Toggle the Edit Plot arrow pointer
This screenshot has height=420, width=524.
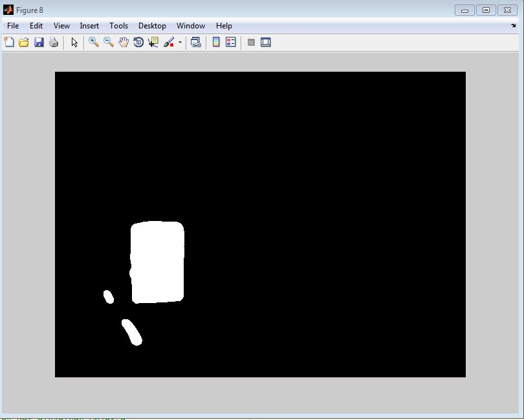pyautogui.click(x=74, y=43)
